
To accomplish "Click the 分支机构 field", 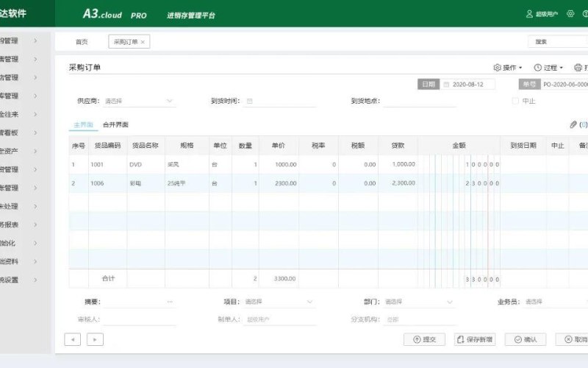I will [x=420, y=319].
